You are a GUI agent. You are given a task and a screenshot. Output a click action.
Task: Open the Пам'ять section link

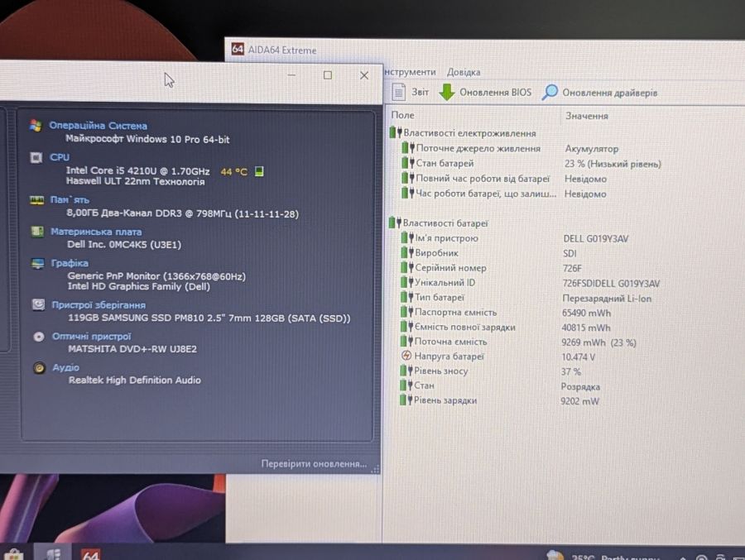pos(70,200)
